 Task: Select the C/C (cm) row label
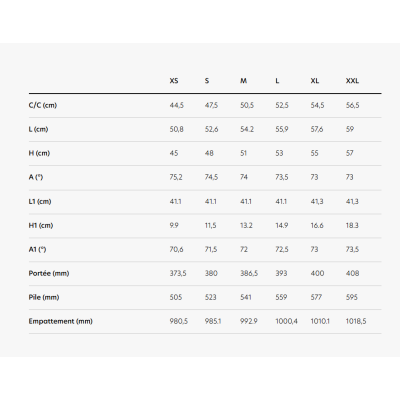tap(43, 105)
